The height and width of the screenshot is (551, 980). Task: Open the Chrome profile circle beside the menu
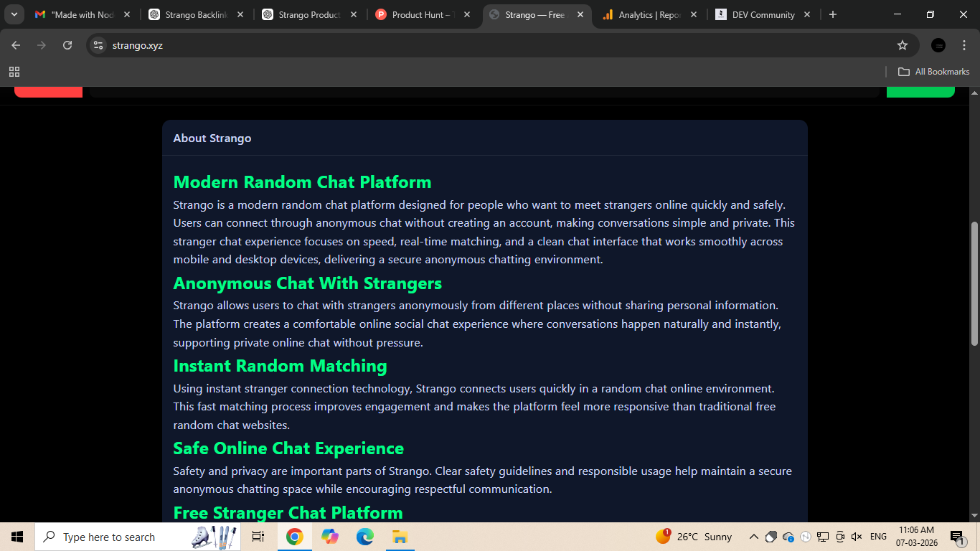[x=938, y=44]
